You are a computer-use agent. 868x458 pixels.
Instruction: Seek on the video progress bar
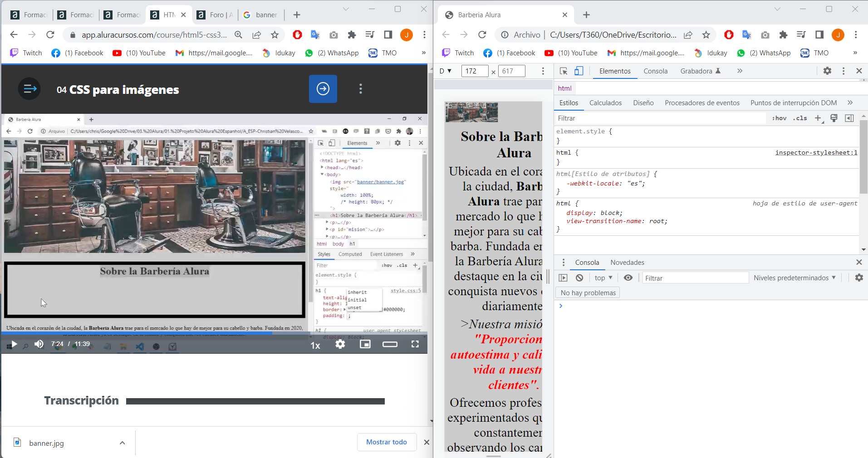(214, 333)
